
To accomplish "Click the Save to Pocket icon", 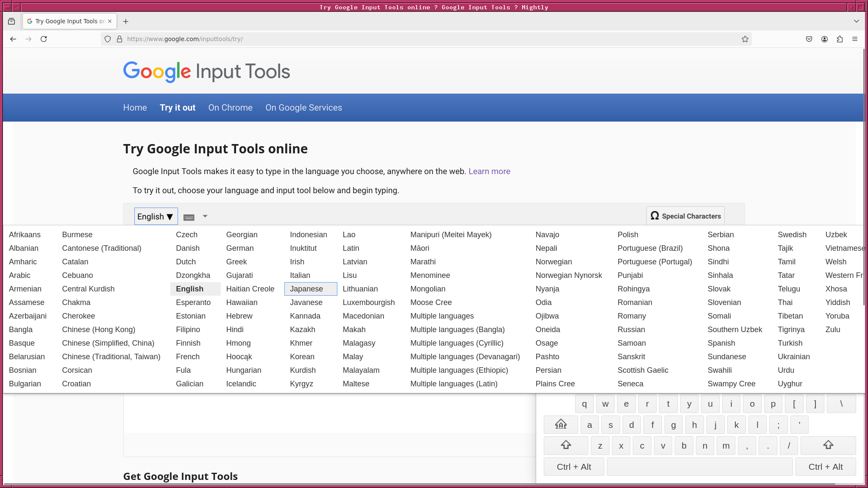I will click(809, 39).
